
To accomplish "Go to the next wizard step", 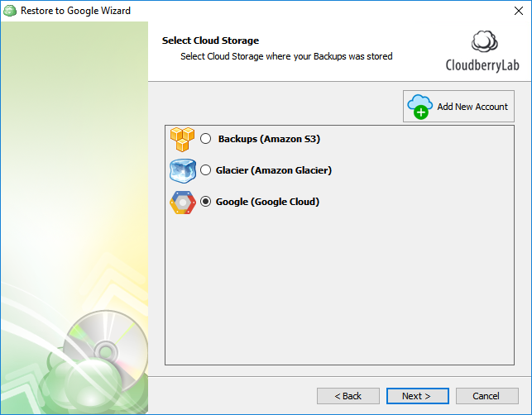I will pos(417,396).
